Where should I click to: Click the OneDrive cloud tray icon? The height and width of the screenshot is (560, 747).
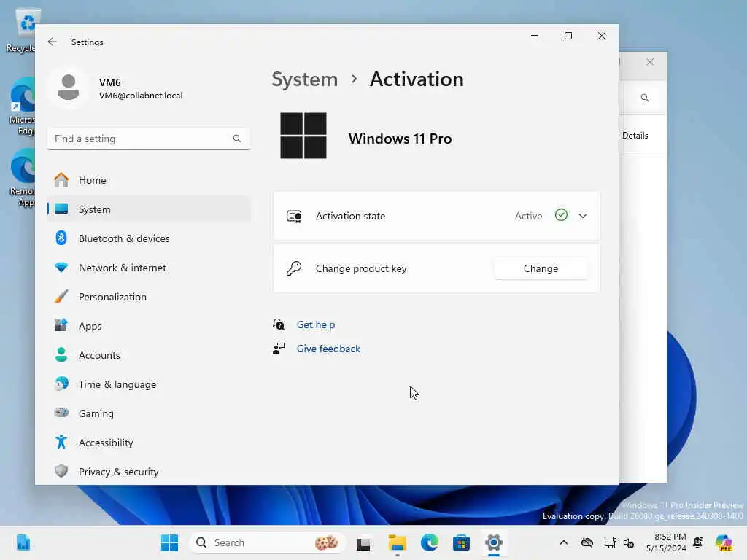click(587, 542)
